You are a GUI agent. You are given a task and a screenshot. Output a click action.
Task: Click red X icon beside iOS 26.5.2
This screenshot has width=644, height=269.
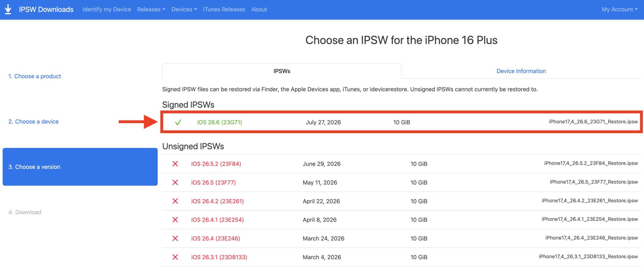coord(175,164)
